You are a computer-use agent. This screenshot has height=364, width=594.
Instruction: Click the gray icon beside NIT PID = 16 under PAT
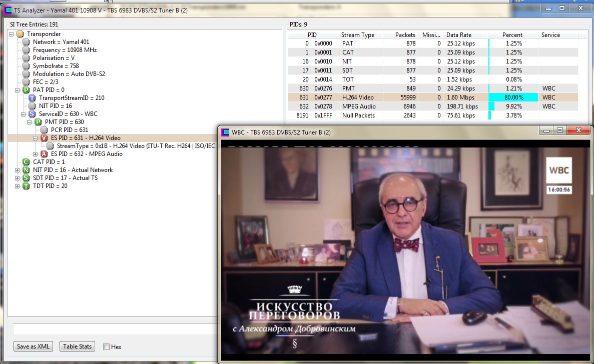[32, 106]
